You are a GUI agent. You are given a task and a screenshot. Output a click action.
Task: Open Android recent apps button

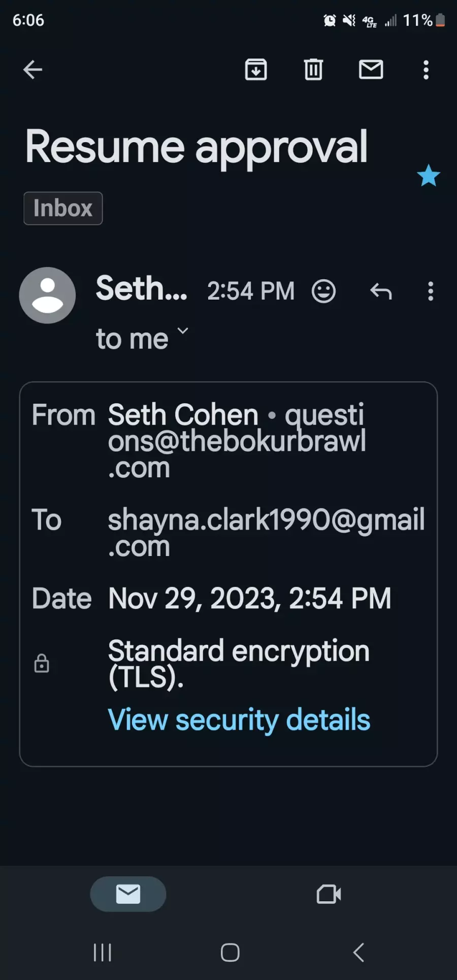click(103, 953)
